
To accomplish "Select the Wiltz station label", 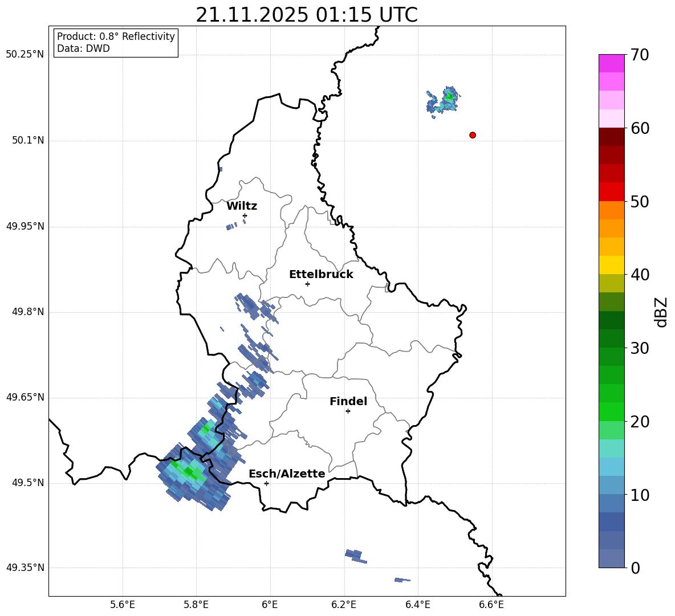I will point(242,206).
